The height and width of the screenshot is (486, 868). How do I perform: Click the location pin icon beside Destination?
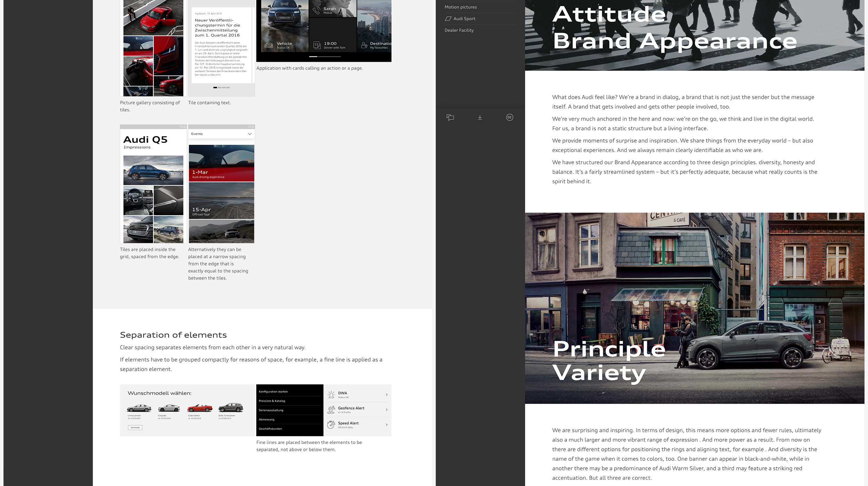pos(364,45)
